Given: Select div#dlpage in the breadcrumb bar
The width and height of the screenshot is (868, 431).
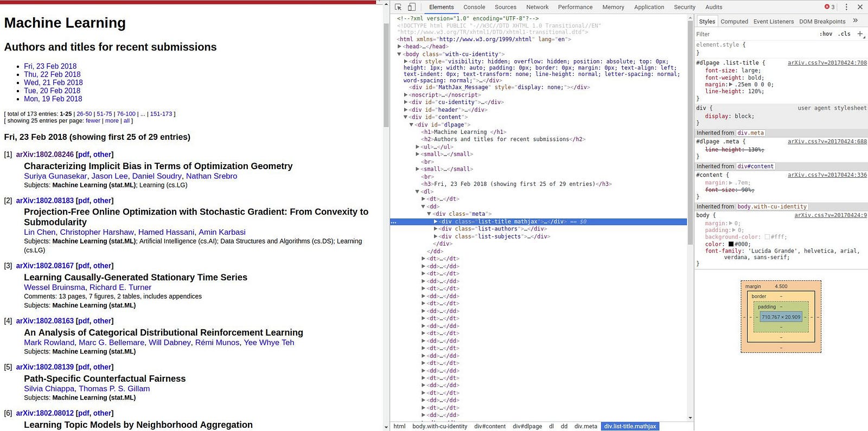Looking at the screenshot, I should pos(527,426).
